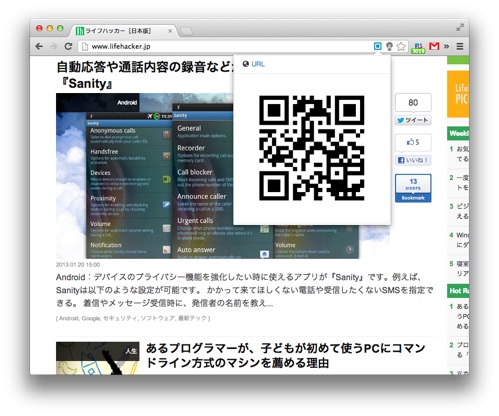
Task: Click the browser back arrow
Action: [39, 46]
